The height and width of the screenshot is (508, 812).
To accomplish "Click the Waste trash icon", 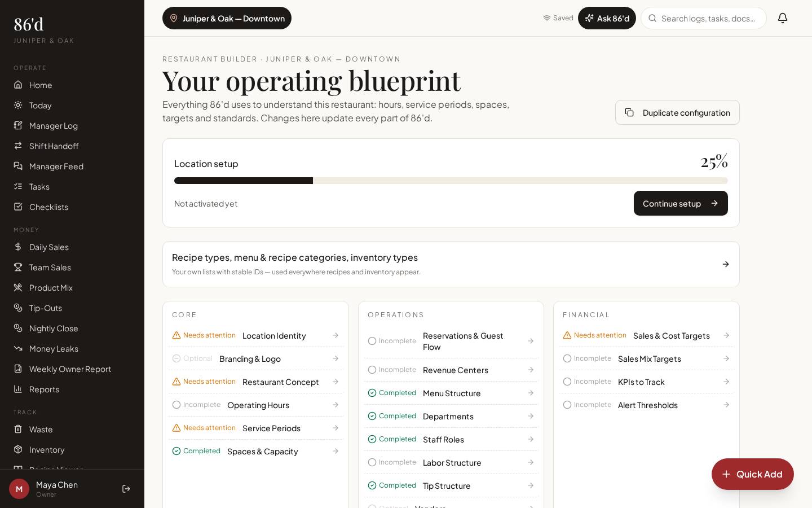I will point(18,429).
